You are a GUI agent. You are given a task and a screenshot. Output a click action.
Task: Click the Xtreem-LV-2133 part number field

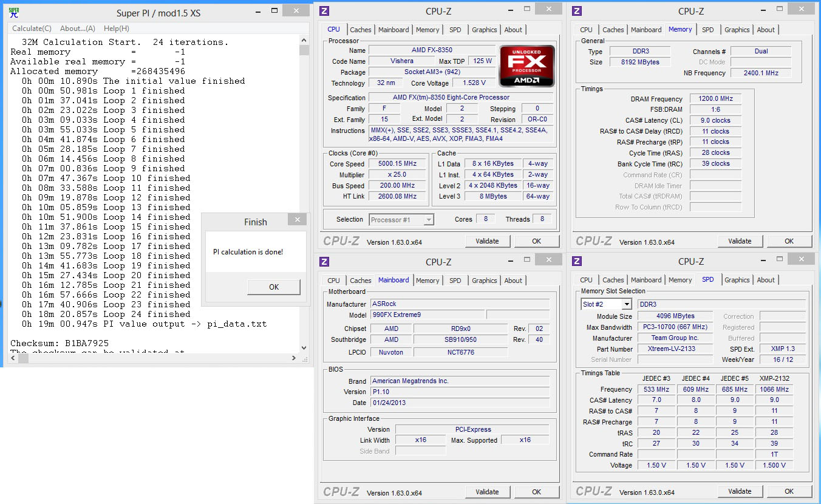pos(675,349)
